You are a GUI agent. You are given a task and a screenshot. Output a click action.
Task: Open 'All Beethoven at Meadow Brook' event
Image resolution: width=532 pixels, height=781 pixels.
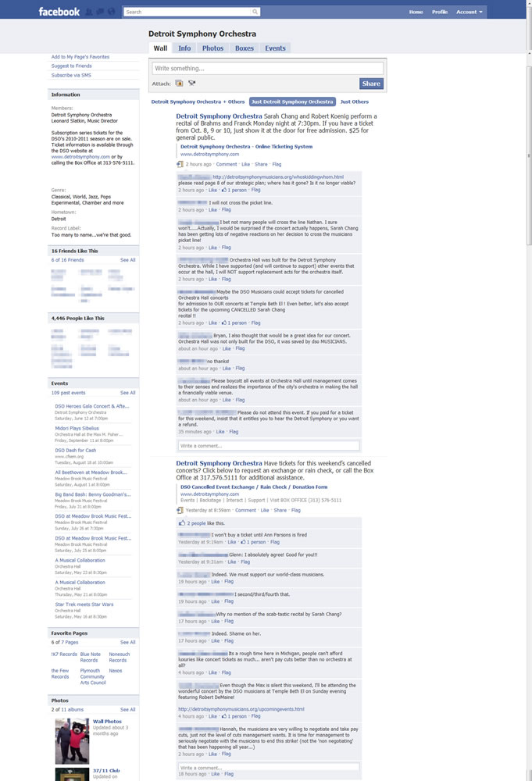tap(91, 473)
